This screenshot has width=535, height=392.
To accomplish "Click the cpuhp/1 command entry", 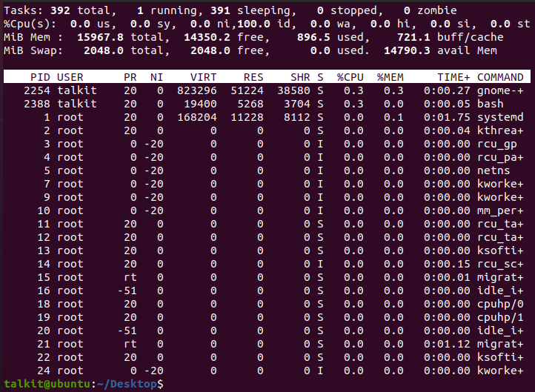I will click(500, 317).
